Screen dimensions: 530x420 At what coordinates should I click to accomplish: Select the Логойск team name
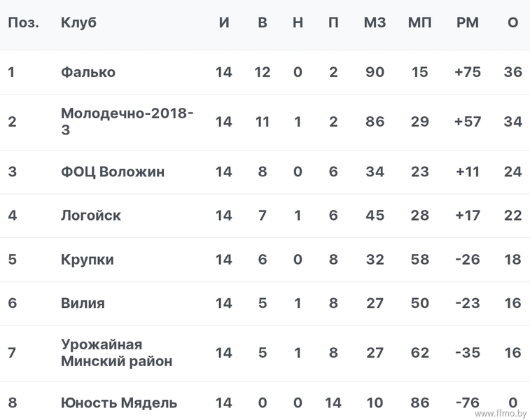coord(90,215)
